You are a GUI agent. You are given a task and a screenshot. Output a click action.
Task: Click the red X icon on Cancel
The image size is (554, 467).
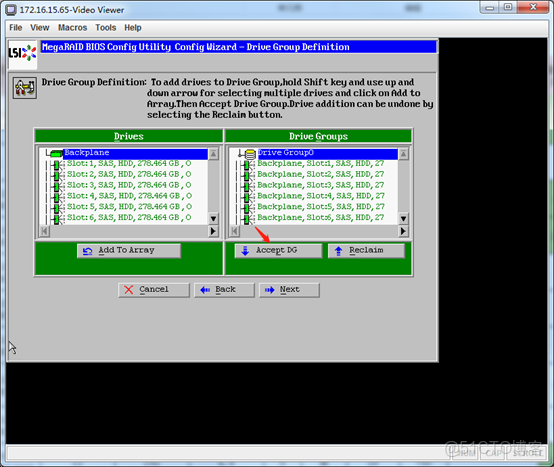pos(129,290)
